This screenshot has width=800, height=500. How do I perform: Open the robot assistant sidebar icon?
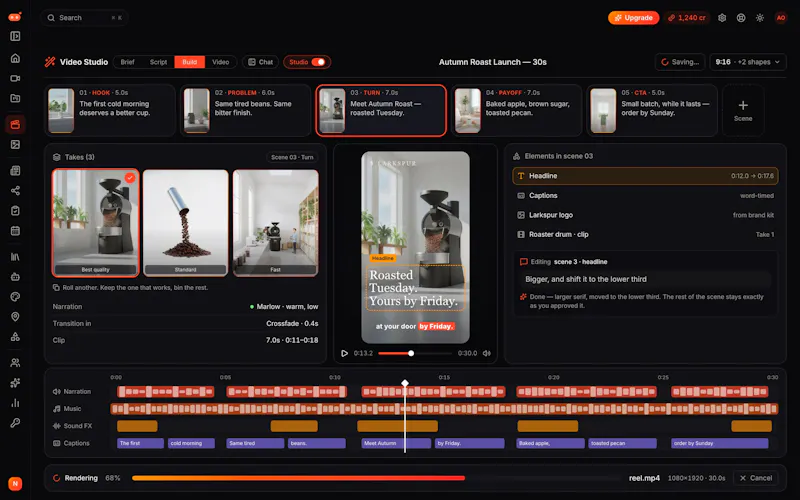(15, 277)
